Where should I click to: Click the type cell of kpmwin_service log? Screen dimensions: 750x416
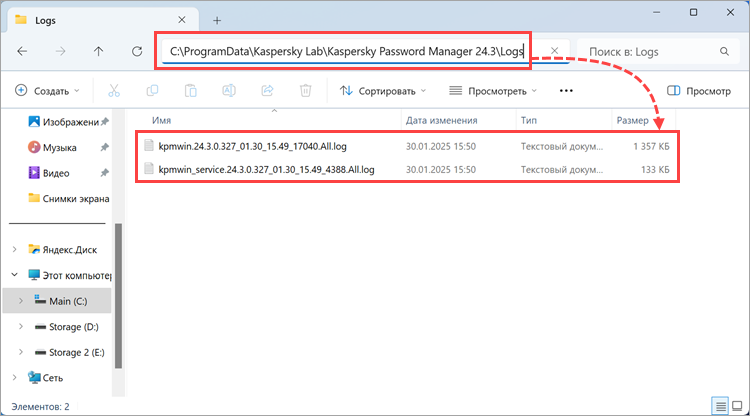562,169
